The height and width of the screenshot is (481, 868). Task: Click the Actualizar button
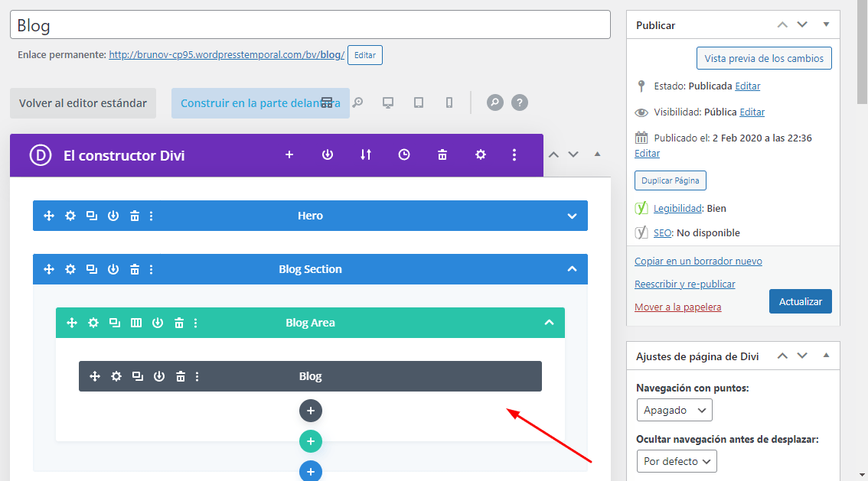click(x=801, y=301)
